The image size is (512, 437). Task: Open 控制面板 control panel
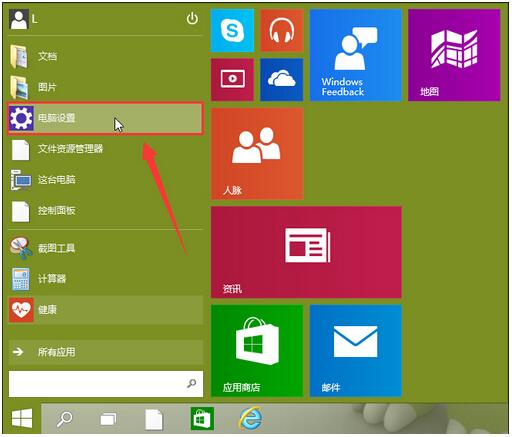tap(105, 211)
